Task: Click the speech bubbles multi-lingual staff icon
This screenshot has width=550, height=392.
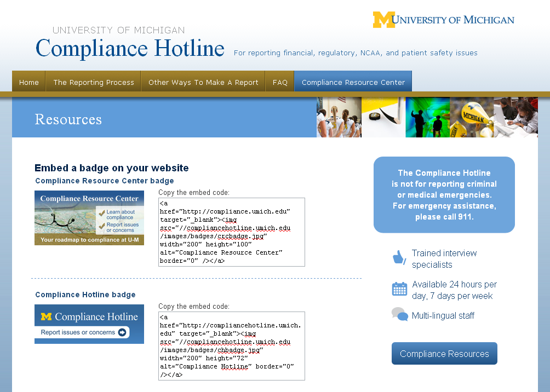Action: pos(399,315)
